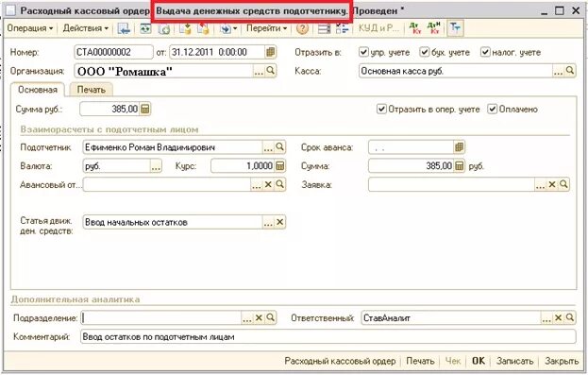Clear the Статья движ. ден. средств field
The width and height of the screenshot is (588, 375).
279,222
